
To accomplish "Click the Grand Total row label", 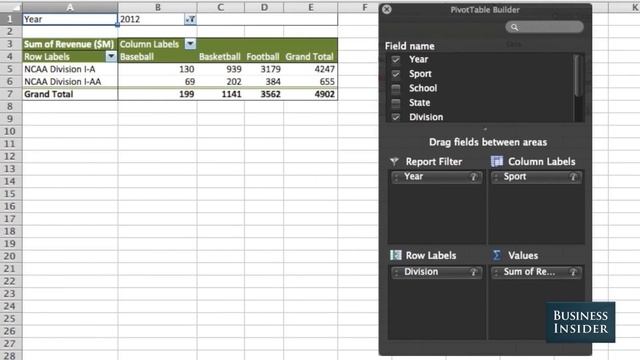I will tap(70, 94).
